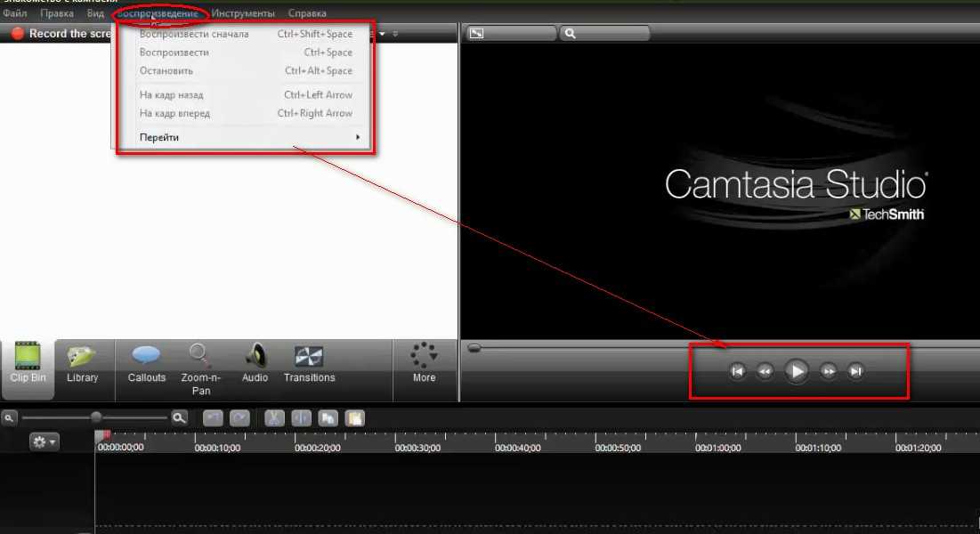Expand the Перейти submenu
The height and width of the screenshot is (534, 980).
249,137
